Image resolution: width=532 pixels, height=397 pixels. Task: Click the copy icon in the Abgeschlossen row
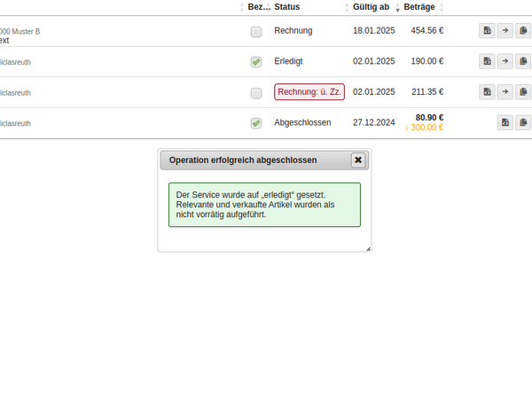pos(522,122)
